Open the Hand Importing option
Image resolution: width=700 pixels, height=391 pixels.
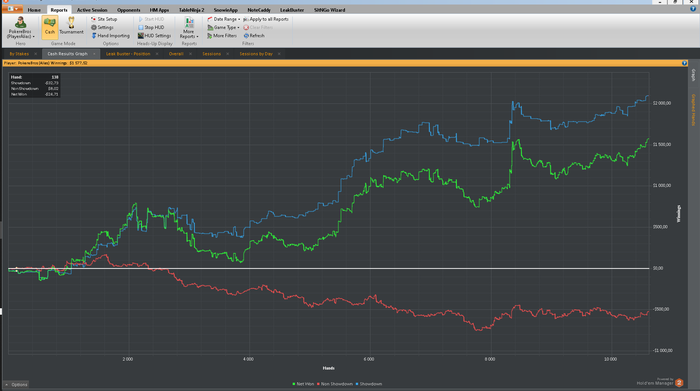coord(110,36)
